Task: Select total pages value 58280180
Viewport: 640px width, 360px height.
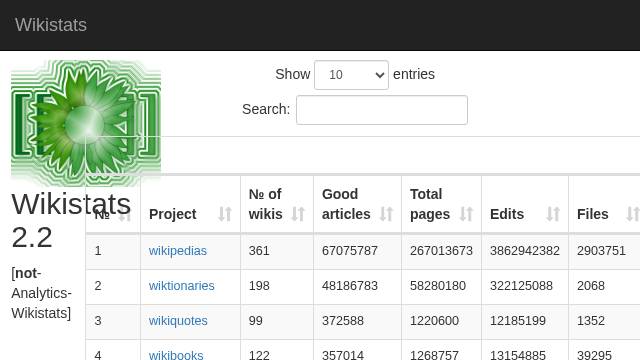Action: pos(438,286)
